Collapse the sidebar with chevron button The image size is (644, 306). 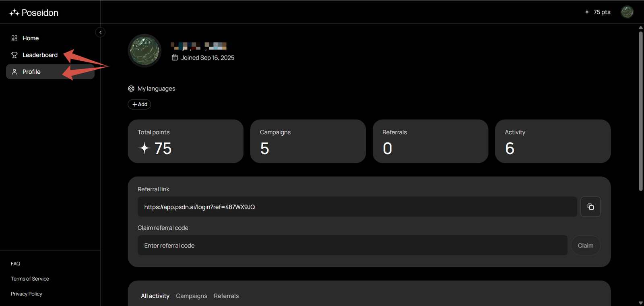click(100, 32)
